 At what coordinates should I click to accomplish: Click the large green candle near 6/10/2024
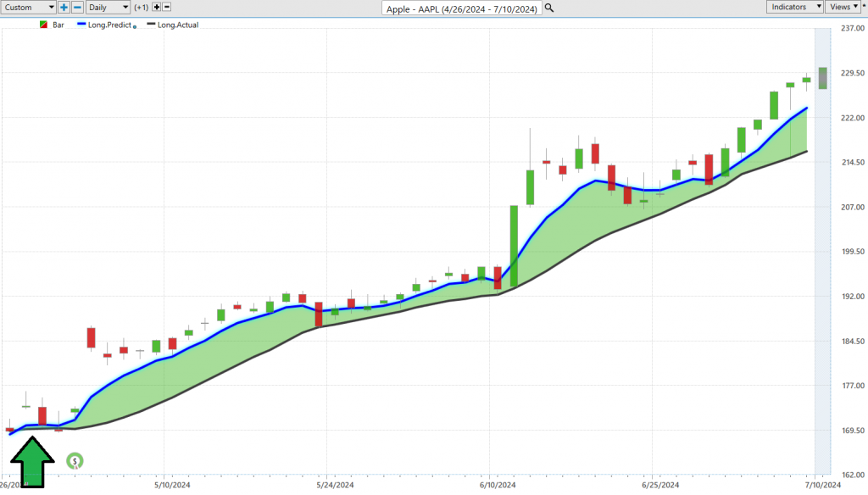514,246
